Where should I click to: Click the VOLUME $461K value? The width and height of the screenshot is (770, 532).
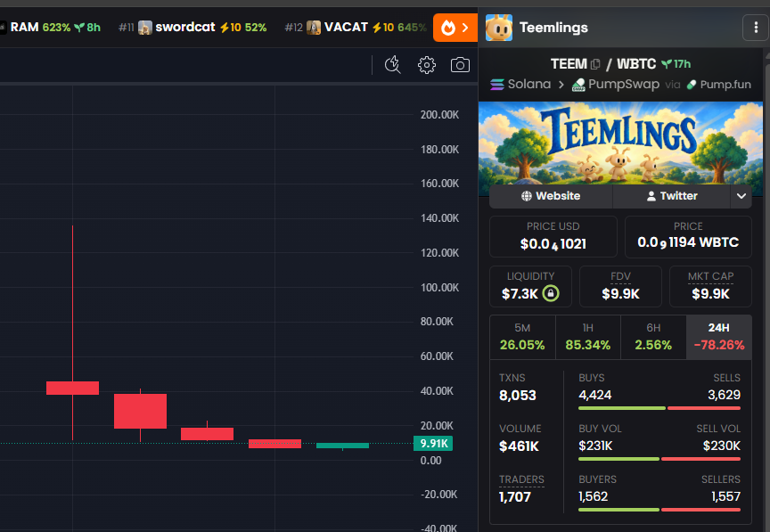519,446
